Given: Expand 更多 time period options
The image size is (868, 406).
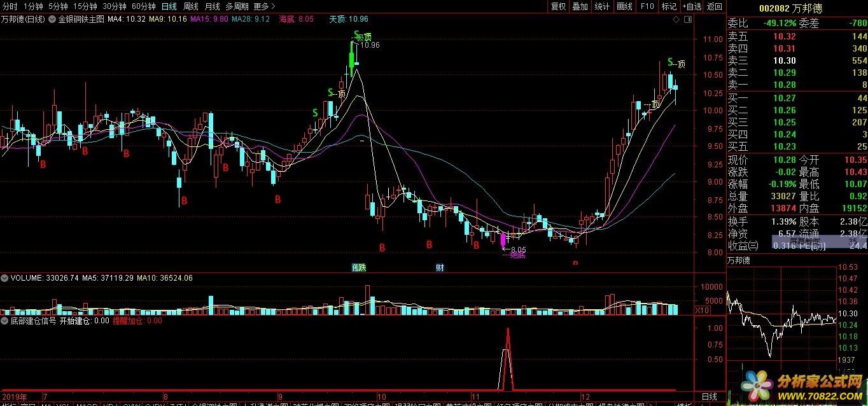Looking at the screenshot, I should [x=264, y=6].
